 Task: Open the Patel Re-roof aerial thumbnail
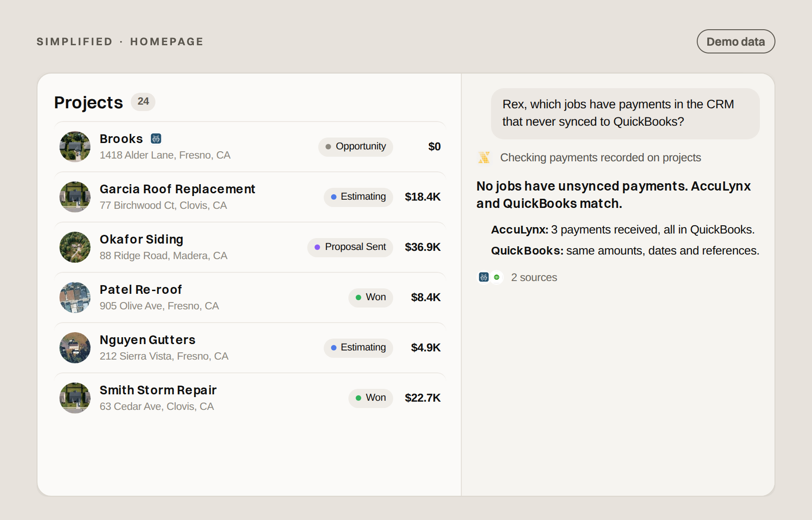75,297
